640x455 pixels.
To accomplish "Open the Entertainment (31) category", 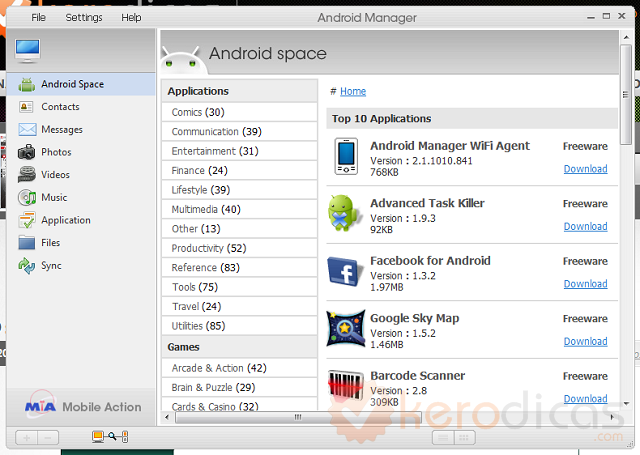I will 240,151.
